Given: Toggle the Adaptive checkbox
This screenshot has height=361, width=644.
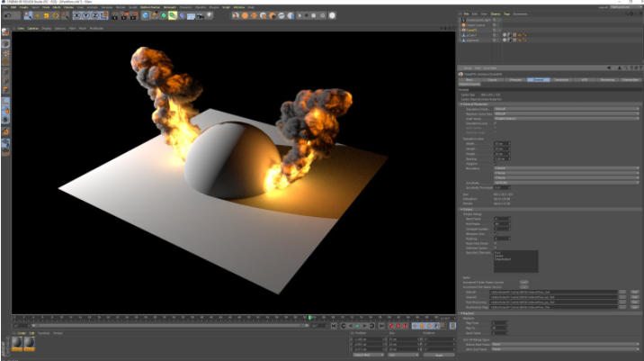Looking at the screenshot, I should coord(495,163).
